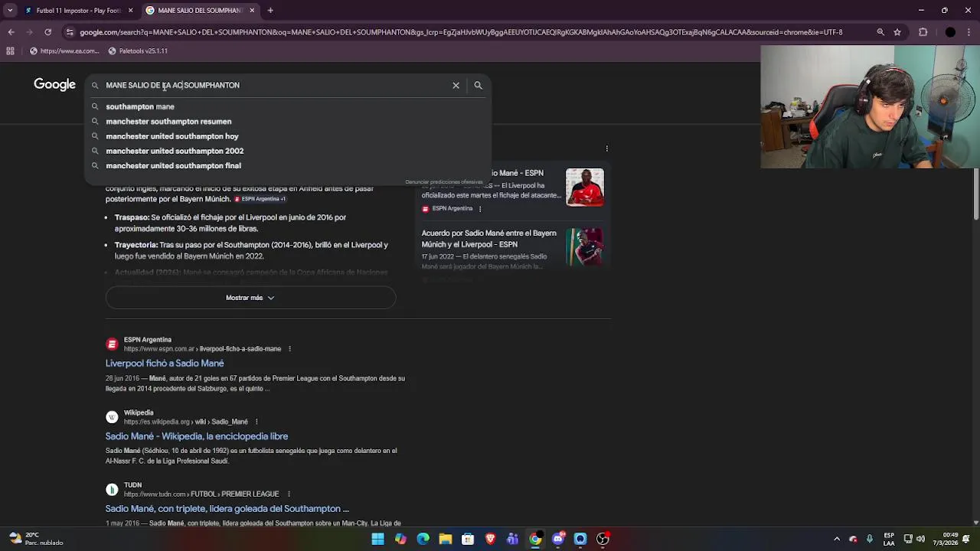Screen dimensions: 980x551
Task: Clear the search query with the X
Action: (456, 85)
